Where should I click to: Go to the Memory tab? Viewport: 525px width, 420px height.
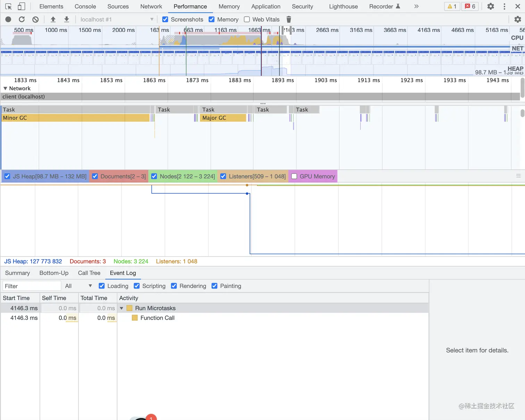[x=229, y=6]
